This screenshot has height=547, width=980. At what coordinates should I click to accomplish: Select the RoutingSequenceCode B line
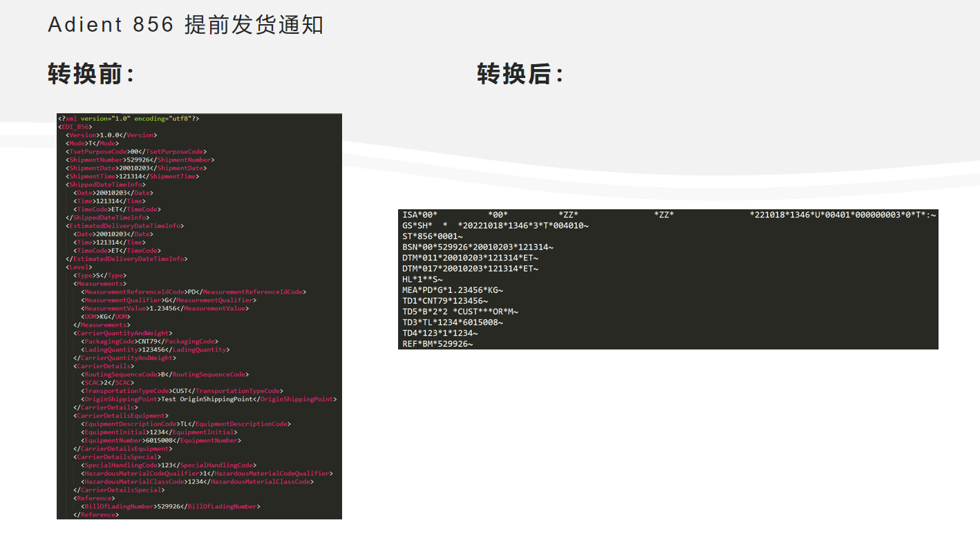(x=165, y=374)
